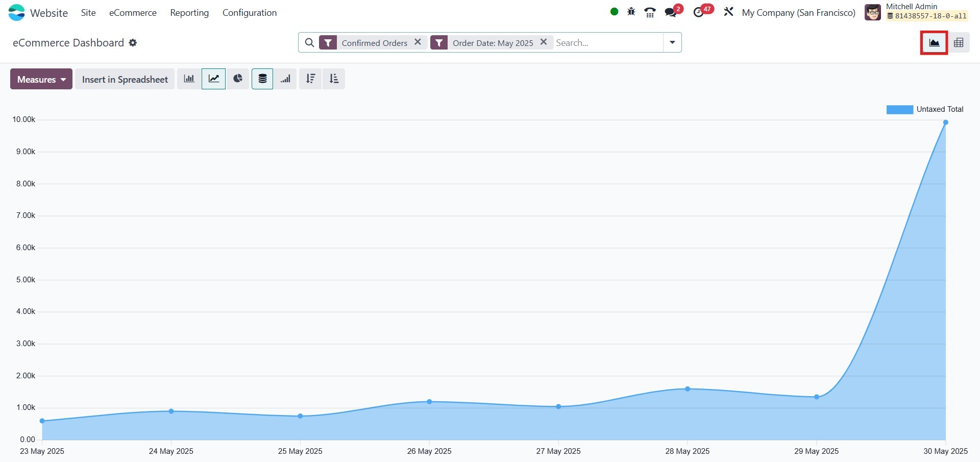The height and width of the screenshot is (462, 980).
Task: Switch company from My Company (San Francisco)
Action: (x=799, y=13)
